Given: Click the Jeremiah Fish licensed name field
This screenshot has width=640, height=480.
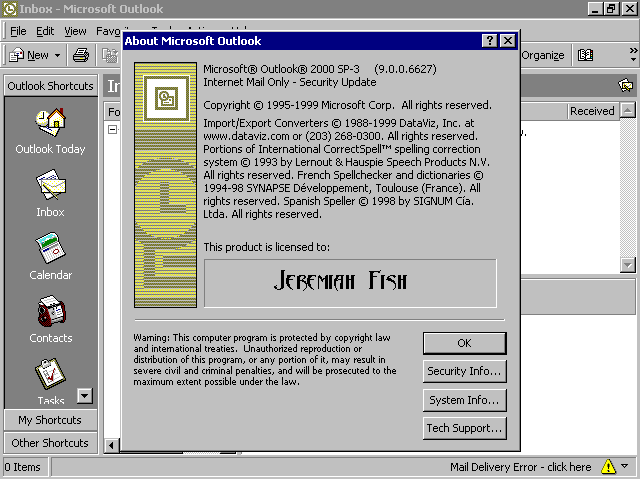Looking at the screenshot, I should click(350, 283).
